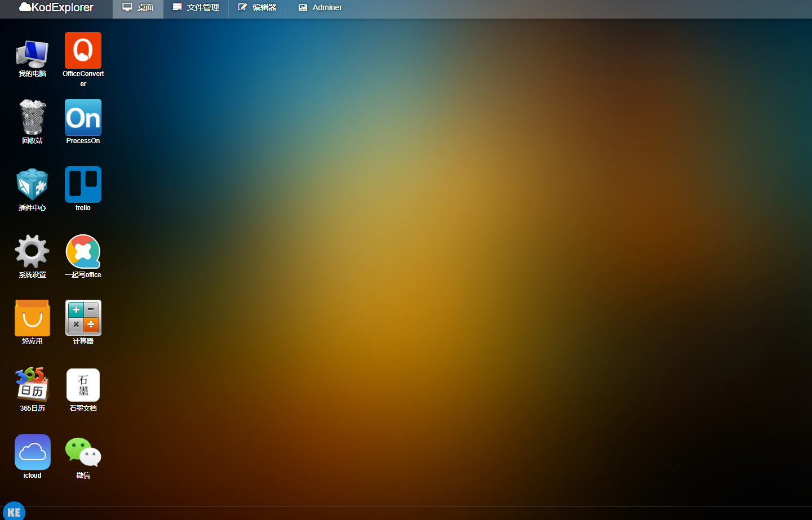
Task: Open the 微信 WeChat icon
Action: point(83,452)
